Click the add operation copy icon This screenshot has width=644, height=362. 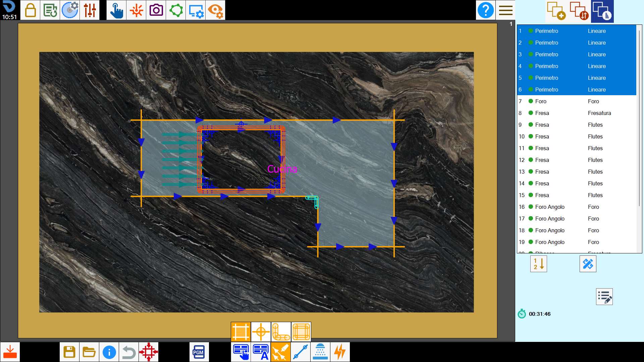[556, 11]
